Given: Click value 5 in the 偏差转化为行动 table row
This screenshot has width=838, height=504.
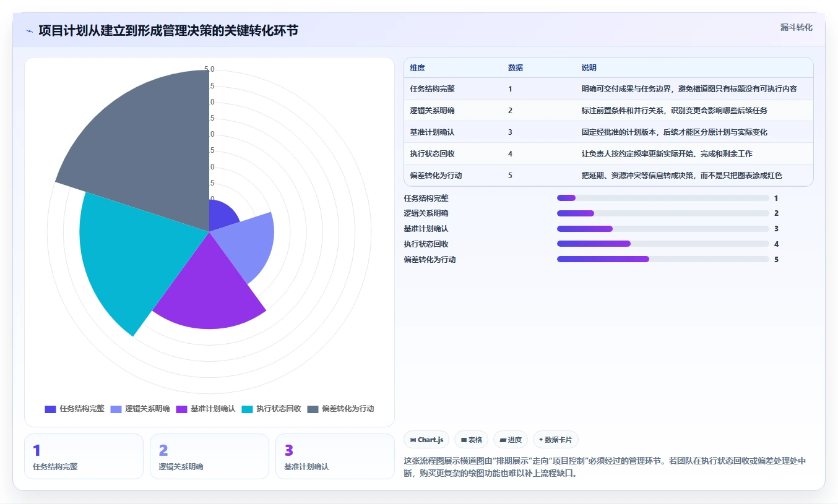Looking at the screenshot, I should click(x=510, y=176).
